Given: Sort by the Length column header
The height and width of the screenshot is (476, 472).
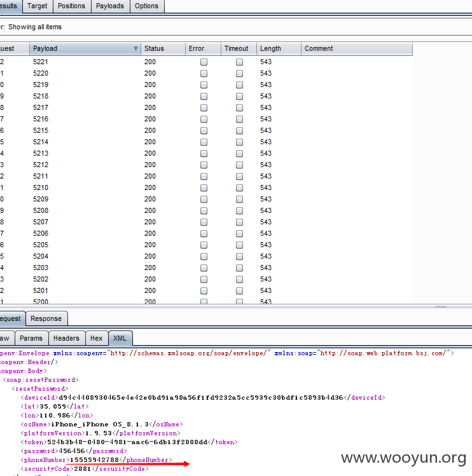Looking at the screenshot, I should click(x=279, y=48).
